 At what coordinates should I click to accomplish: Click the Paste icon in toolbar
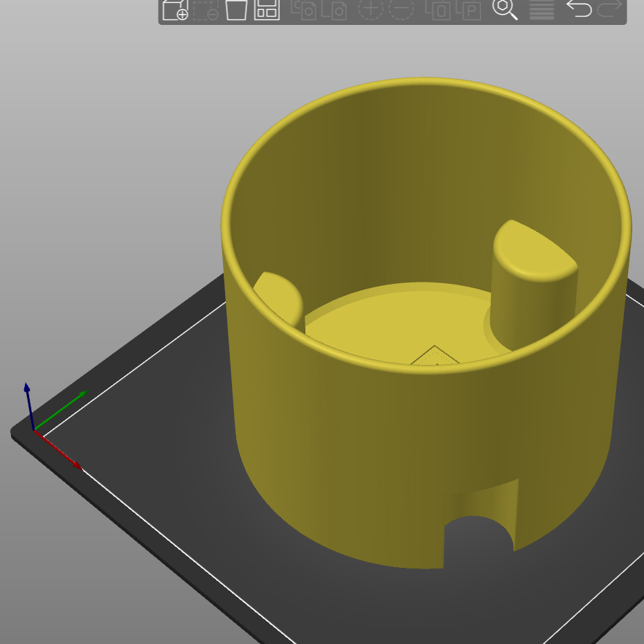(334, 10)
